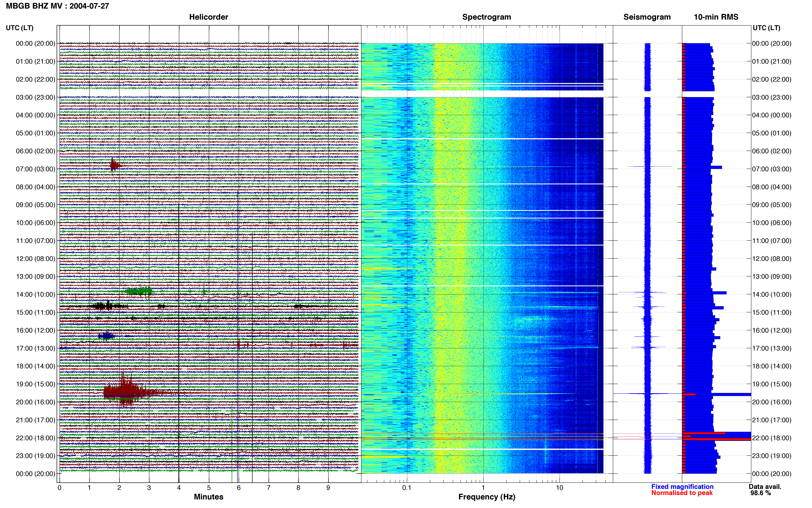Click the '9' minutes tick label on helicorder

click(328, 487)
